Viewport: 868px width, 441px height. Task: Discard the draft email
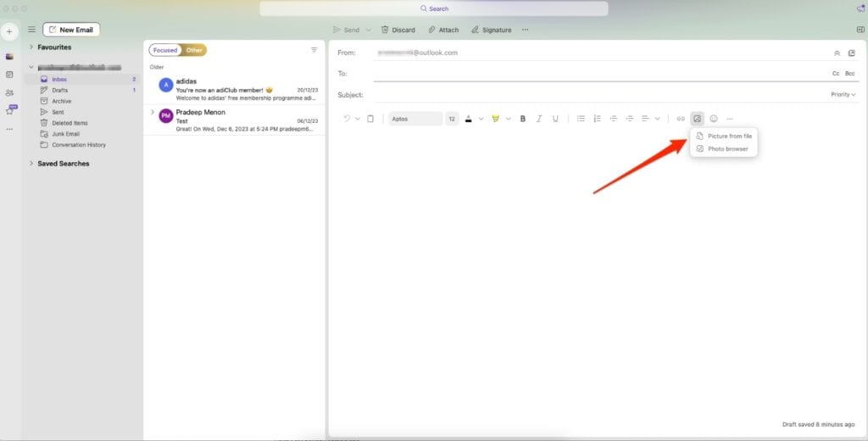click(398, 30)
